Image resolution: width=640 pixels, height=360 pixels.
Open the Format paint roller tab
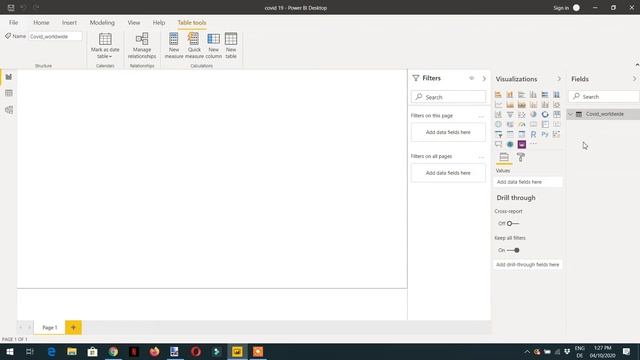tap(521, 158)
